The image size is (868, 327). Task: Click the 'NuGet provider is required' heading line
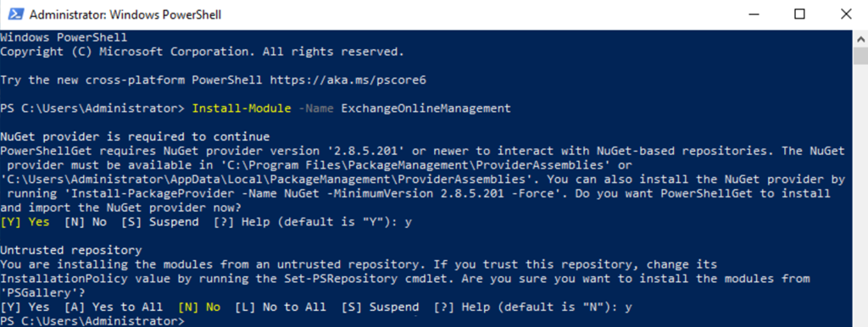tap(135, 136)
